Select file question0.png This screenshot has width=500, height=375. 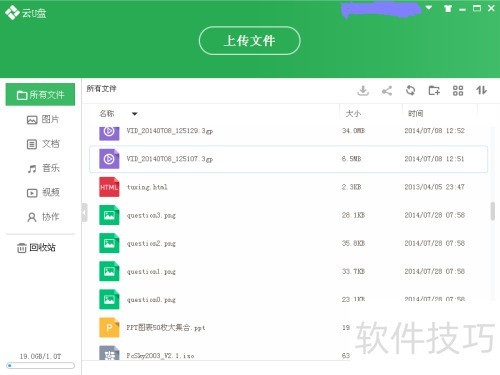[x=288, y=300]
